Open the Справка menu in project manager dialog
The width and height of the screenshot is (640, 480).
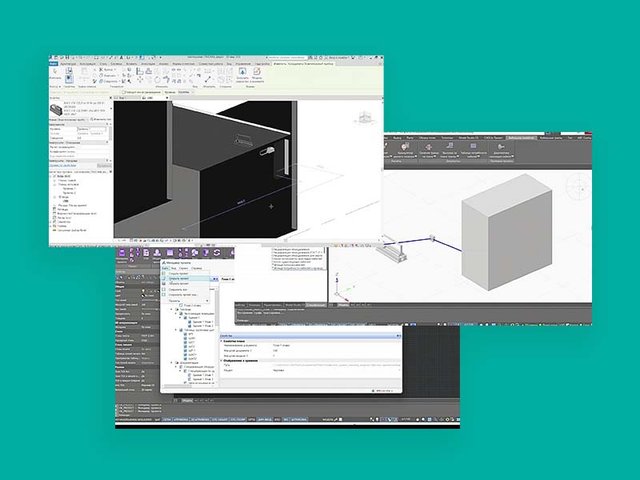click(198, 268)
